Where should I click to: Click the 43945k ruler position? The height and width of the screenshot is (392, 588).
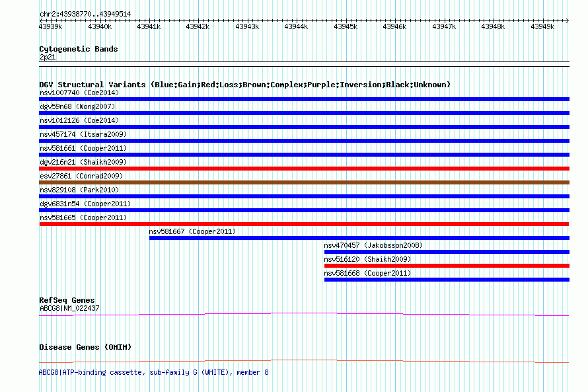coord(346,26)
